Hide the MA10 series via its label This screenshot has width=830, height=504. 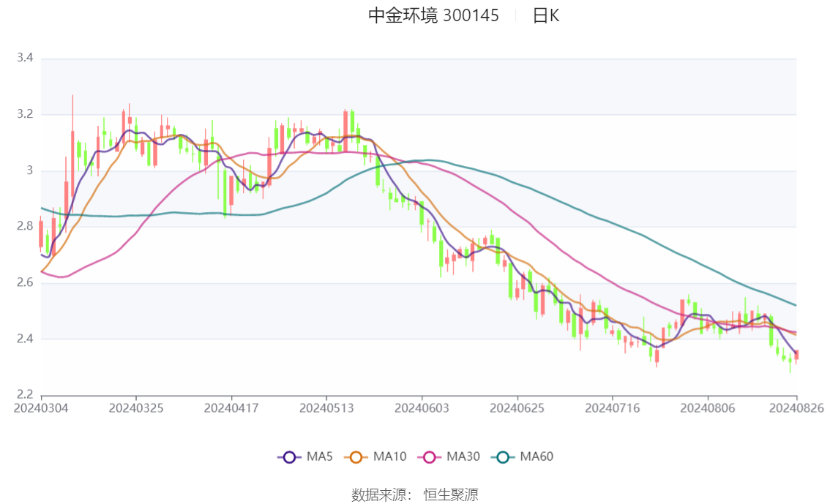point(389,456)
